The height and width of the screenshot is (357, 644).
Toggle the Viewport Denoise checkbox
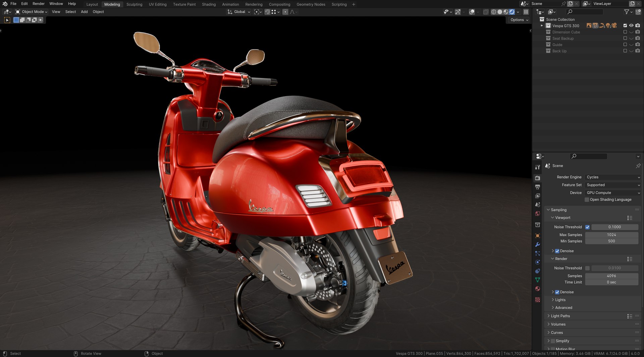point(557,251)
